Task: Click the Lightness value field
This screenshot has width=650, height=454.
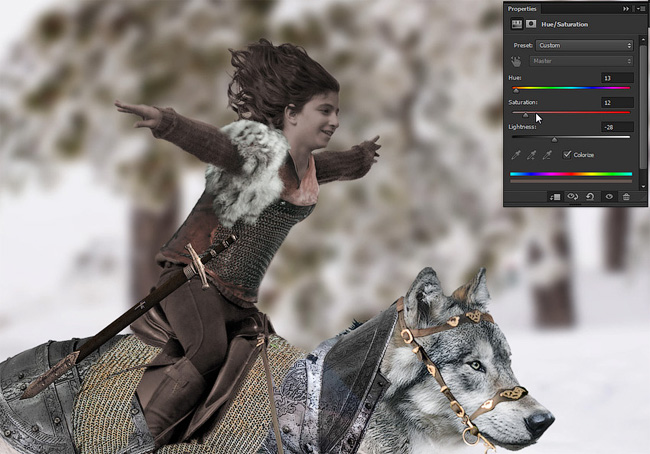Action: (617, 127)
